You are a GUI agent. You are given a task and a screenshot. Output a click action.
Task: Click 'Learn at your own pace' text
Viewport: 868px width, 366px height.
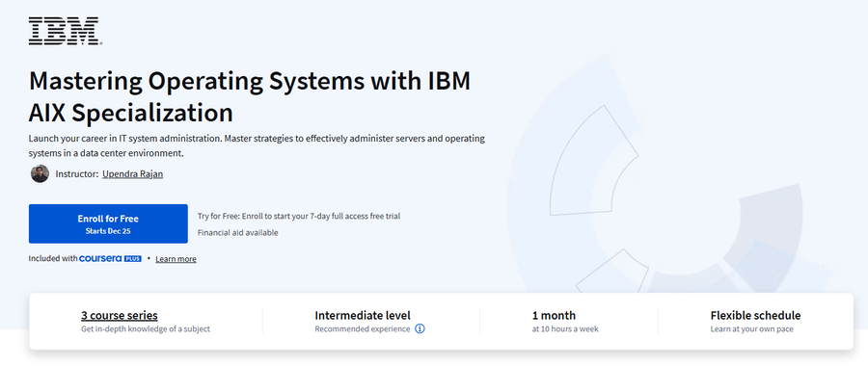pyautogui.click(x=751, y=329)
